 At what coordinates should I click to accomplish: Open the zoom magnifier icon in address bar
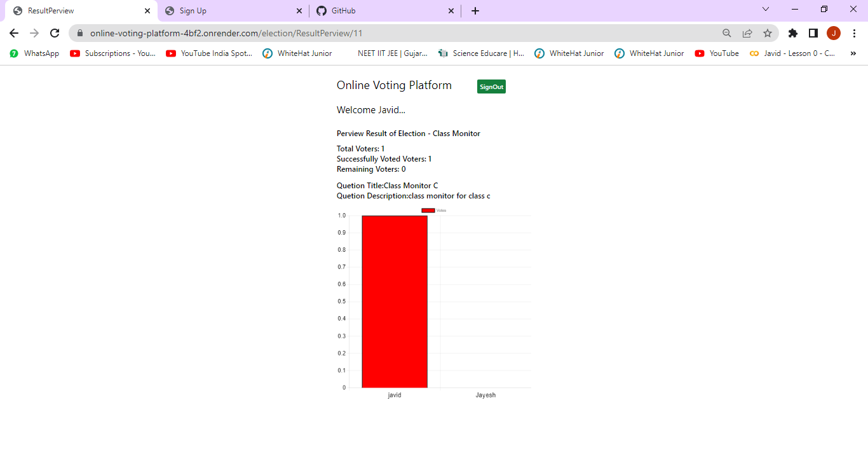[x=728, y=32]
